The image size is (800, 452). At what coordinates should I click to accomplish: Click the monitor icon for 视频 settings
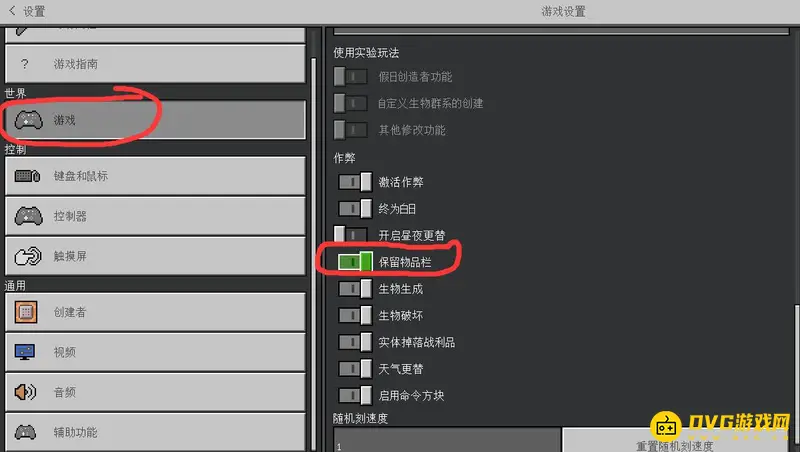(x=25, y=352)
